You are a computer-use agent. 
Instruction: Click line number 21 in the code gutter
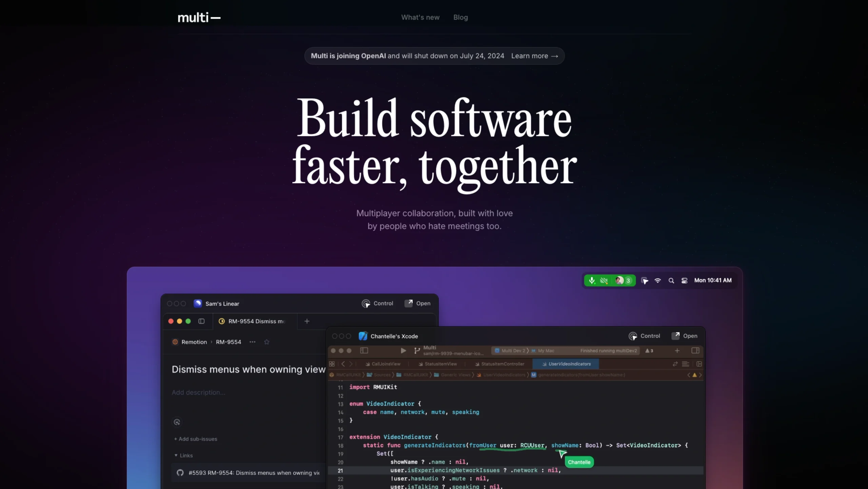tap(340, 471)
